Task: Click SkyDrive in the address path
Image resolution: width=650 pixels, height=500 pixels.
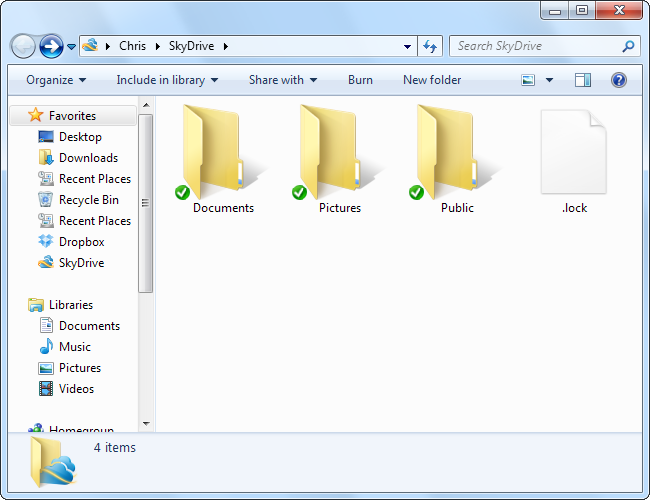Action: [191, 46]
